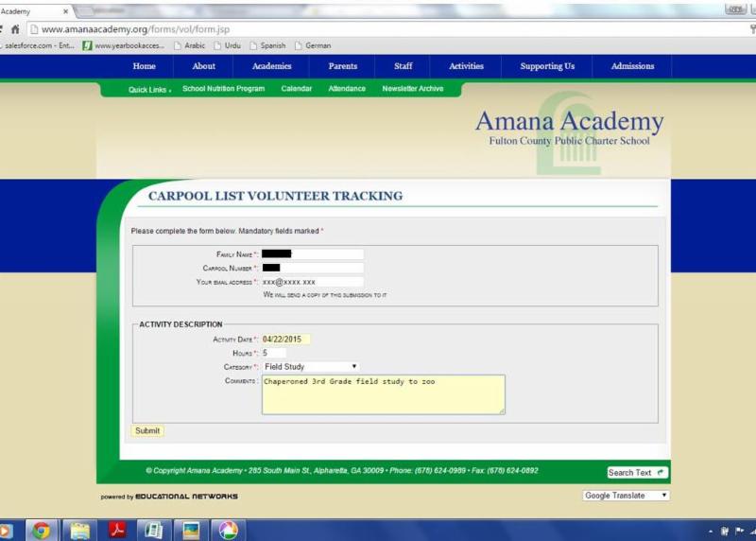Follow the Newsletter Archive link

pos(412,89)
